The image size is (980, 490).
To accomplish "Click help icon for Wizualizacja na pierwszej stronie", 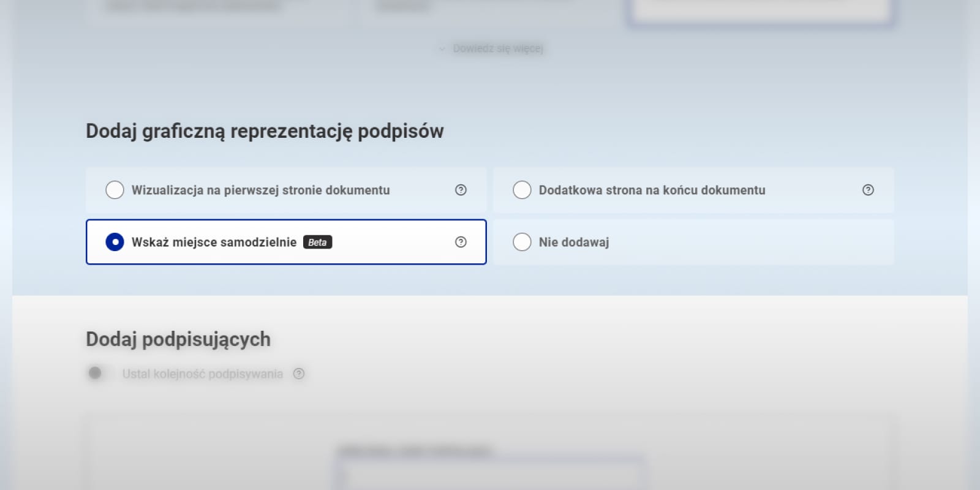I will (x=461, y=190).
